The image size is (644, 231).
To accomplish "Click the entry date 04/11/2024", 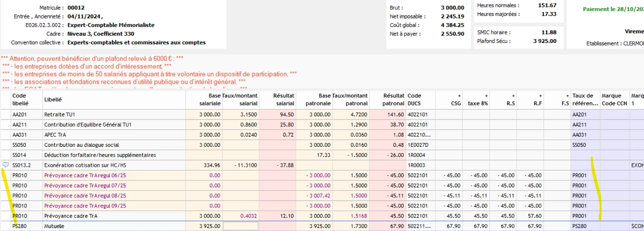I will click(84, 16).
